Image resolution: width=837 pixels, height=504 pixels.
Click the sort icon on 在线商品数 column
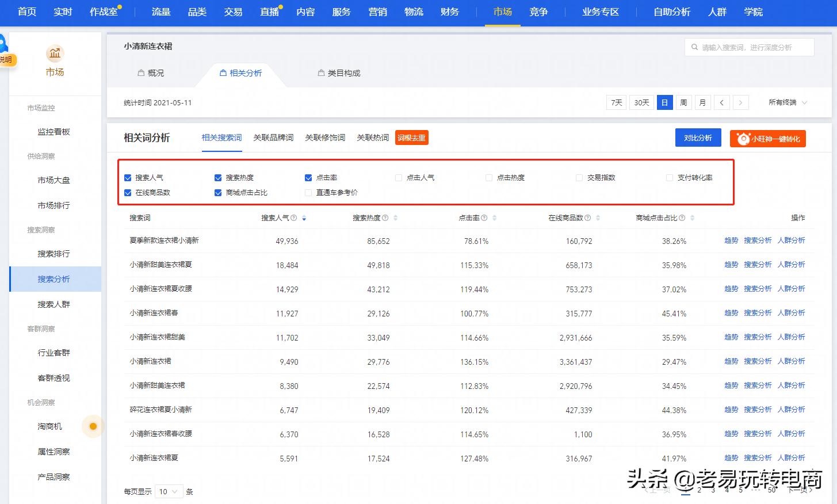pos(598,217)
